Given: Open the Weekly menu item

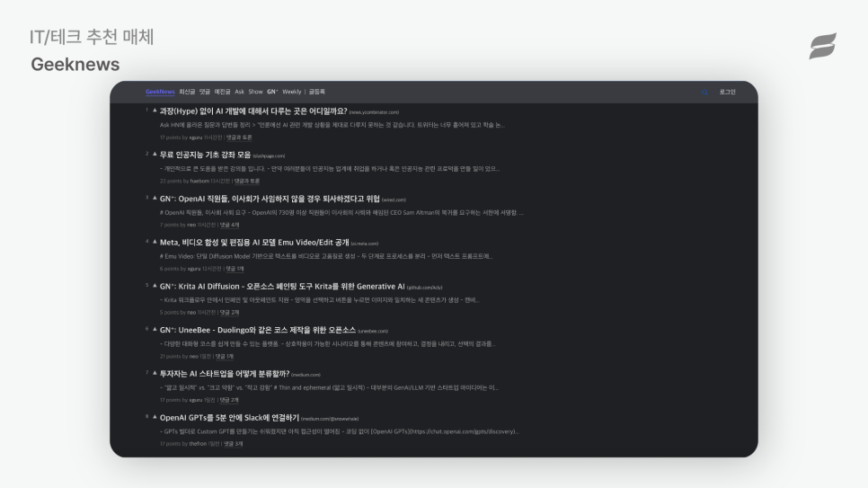Looking at the screenshot, I should pos(292,92).
